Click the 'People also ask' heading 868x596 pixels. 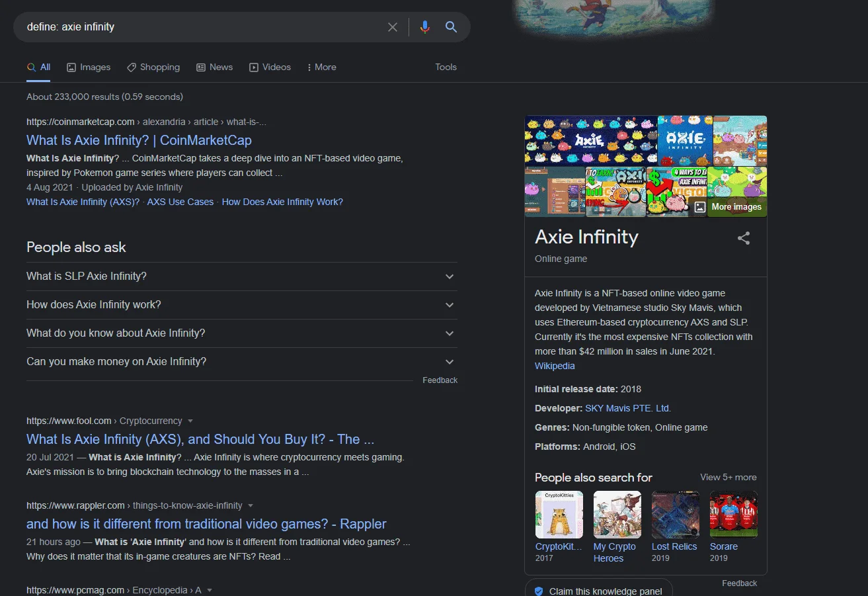click(76, 247)
